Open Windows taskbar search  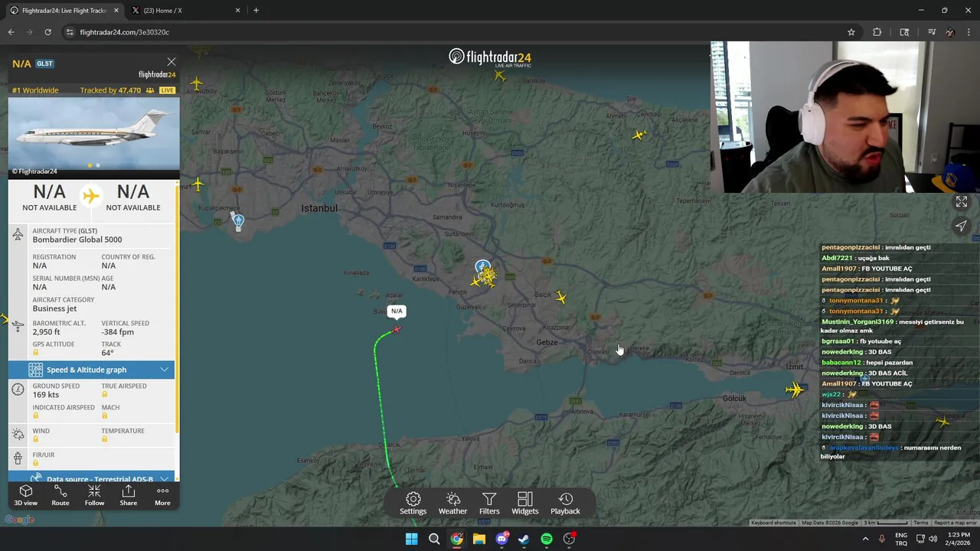pyautogui.click(x=434, y=539)
